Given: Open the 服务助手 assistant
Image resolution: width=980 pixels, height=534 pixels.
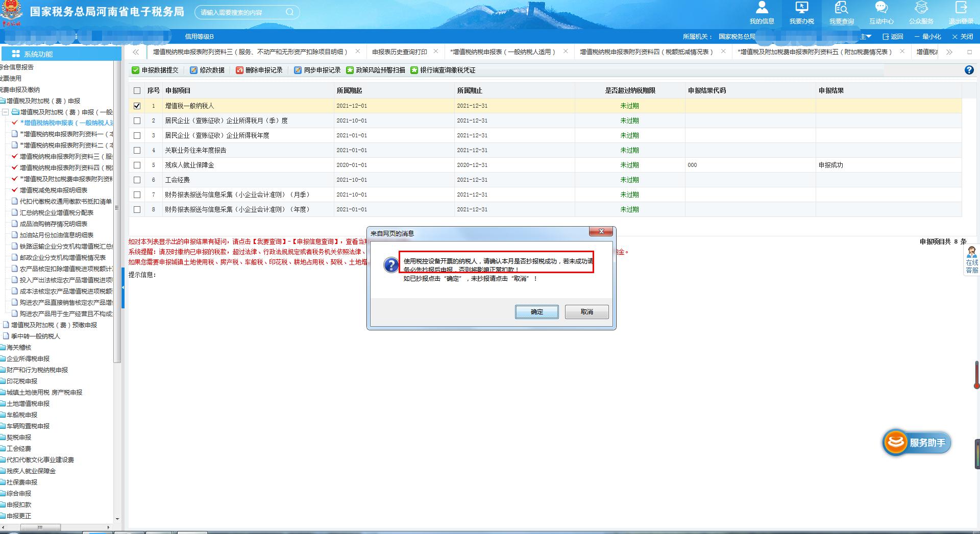Looking at the screenshot, I should (917, 442).
